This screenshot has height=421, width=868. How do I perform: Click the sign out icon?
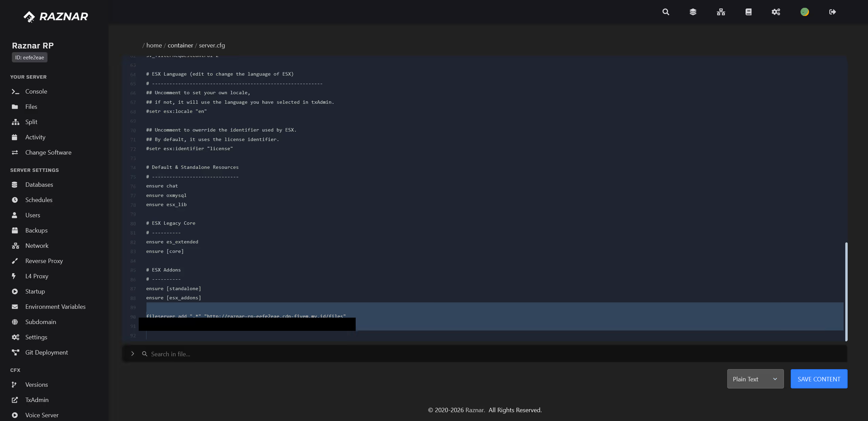point(832,12)
